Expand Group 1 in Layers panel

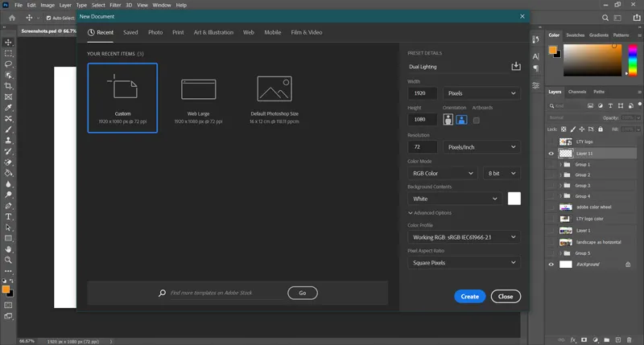pos(560,164)
